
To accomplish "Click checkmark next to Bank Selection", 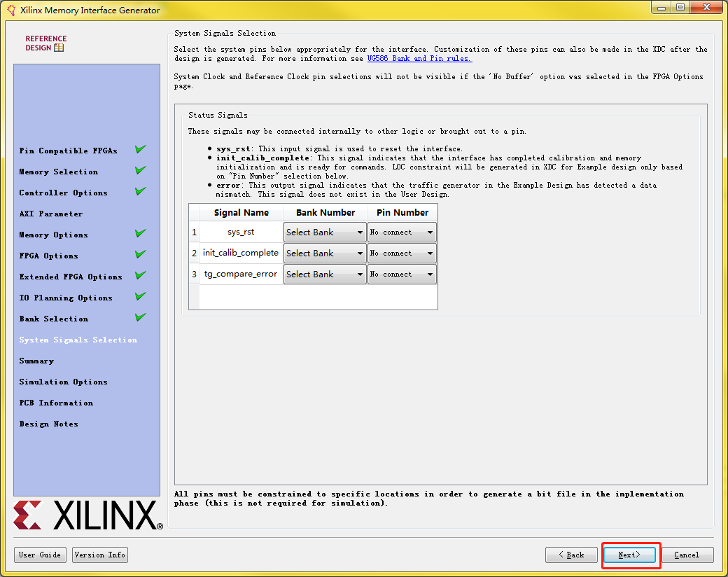I will click(x=140, y=317).
